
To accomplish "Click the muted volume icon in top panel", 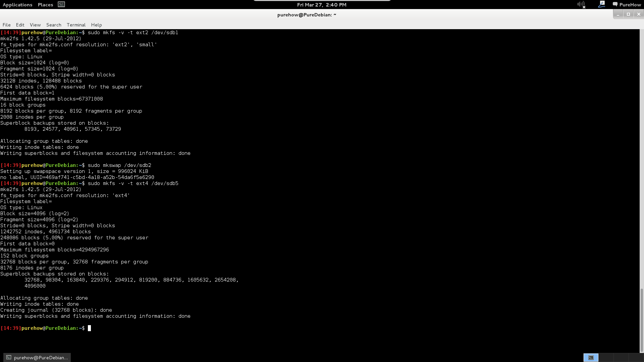I will pyautogui.click(x=581, y=5).
